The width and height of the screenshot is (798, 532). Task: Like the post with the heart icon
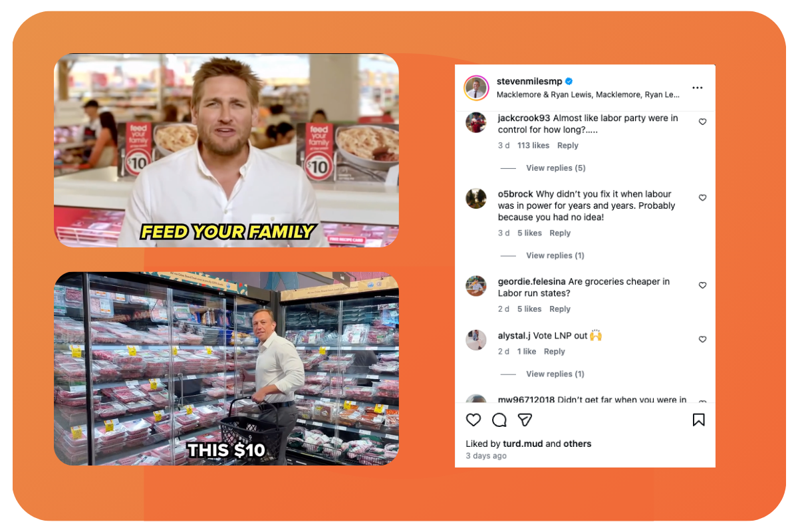tap(473, 420)
